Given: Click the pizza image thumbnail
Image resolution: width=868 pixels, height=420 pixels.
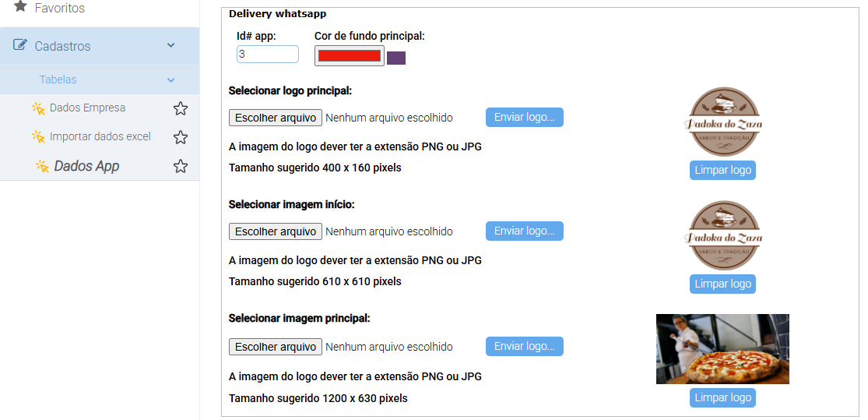Looking at the screenshot, I should [722, 349].
